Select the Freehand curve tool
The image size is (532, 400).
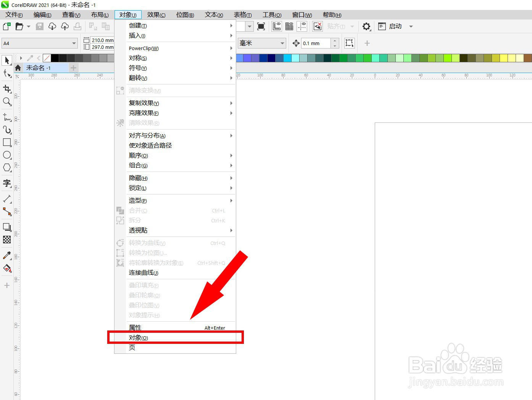coord(7,117)
